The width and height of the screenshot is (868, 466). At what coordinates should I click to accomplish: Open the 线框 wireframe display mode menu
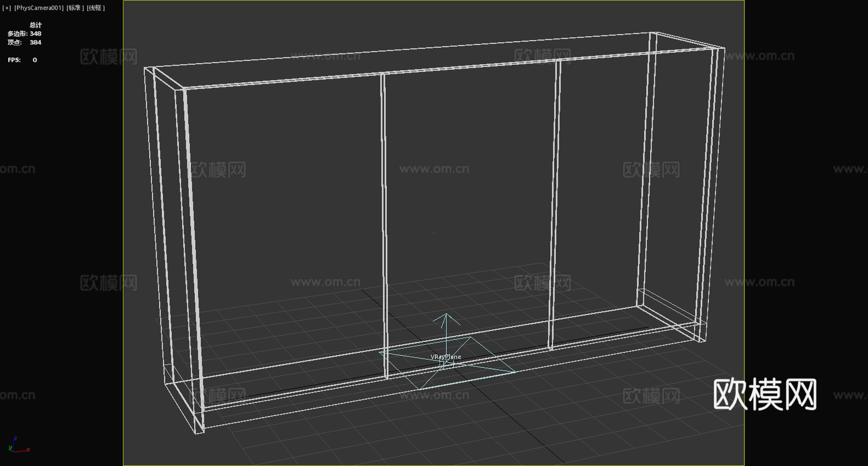[95, 8]
